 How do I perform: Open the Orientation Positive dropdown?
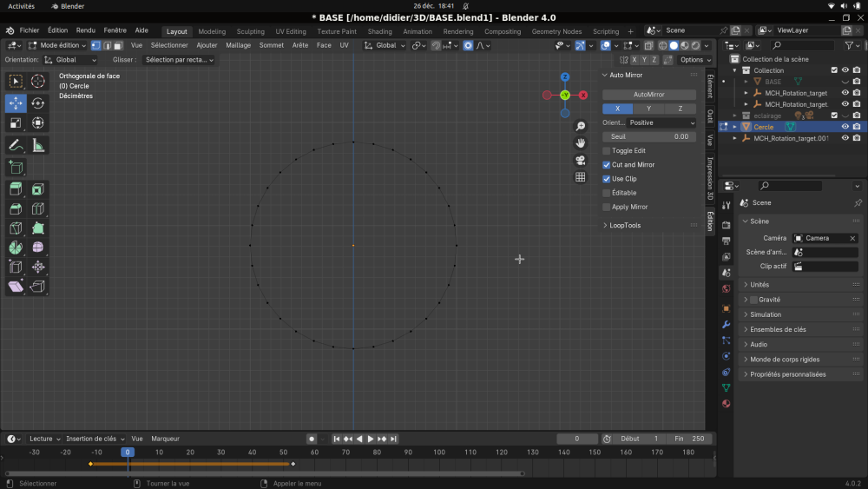pyautogui.click(x=661, y=123)
